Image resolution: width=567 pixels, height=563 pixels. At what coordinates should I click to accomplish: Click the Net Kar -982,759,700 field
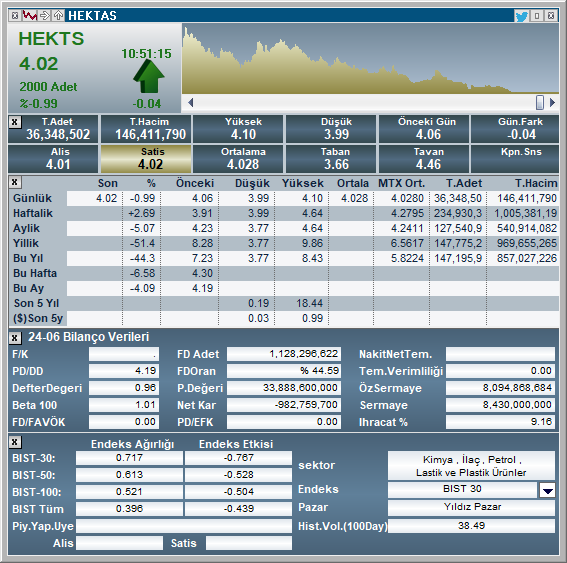tap(284, 405)
